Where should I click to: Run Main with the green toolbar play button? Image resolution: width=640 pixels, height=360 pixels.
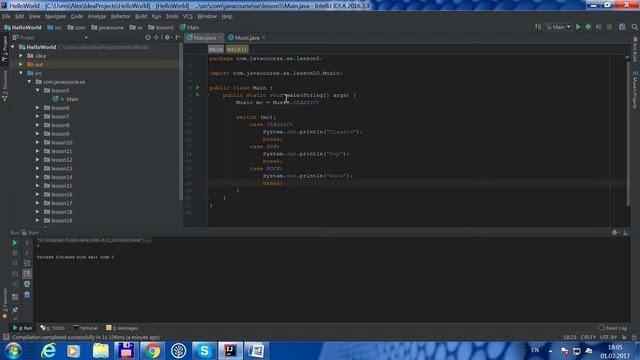578,27
